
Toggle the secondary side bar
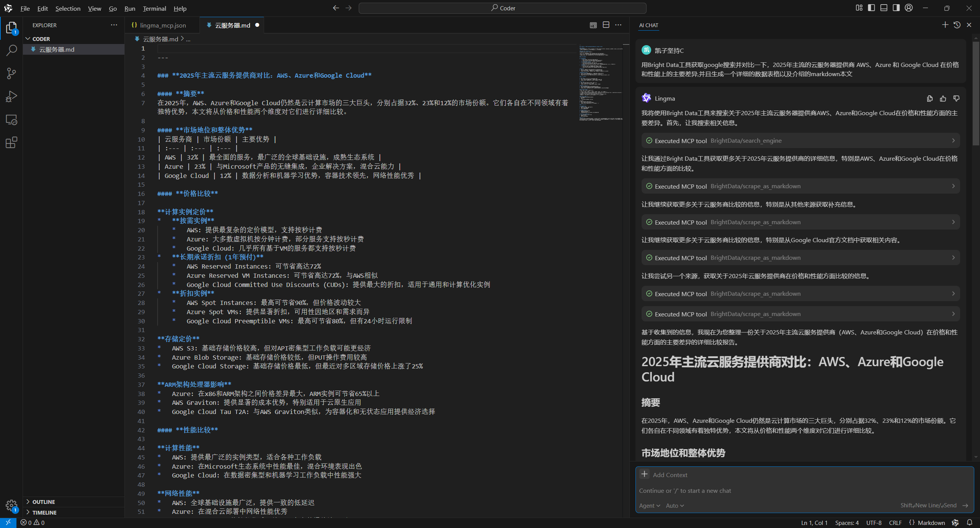click(896, 8)
